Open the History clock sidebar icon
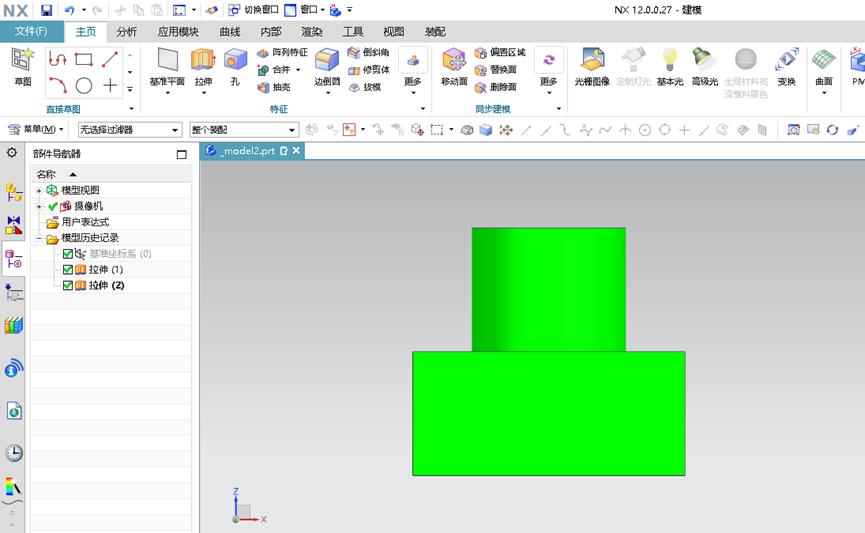 (14, 453)
